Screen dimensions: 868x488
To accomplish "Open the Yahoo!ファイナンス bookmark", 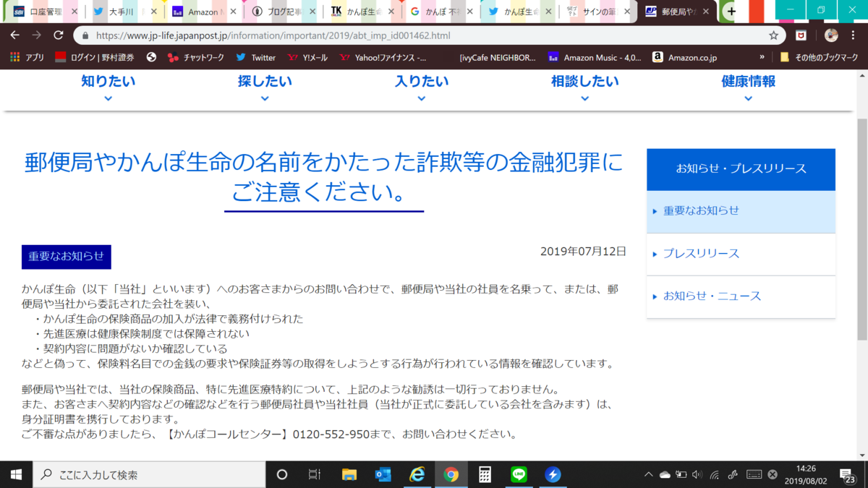I will point(383,57).
